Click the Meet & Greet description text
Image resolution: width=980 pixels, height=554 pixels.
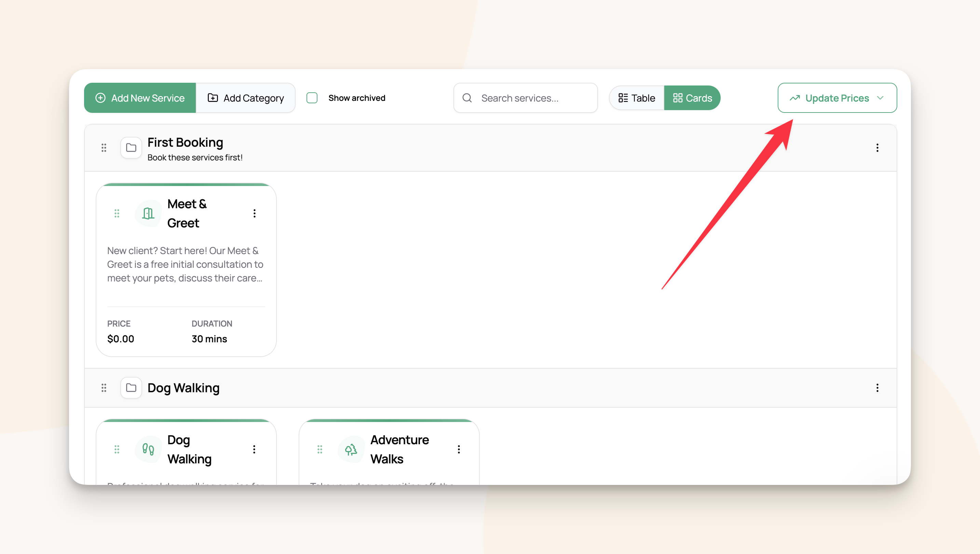pos(185,264)
